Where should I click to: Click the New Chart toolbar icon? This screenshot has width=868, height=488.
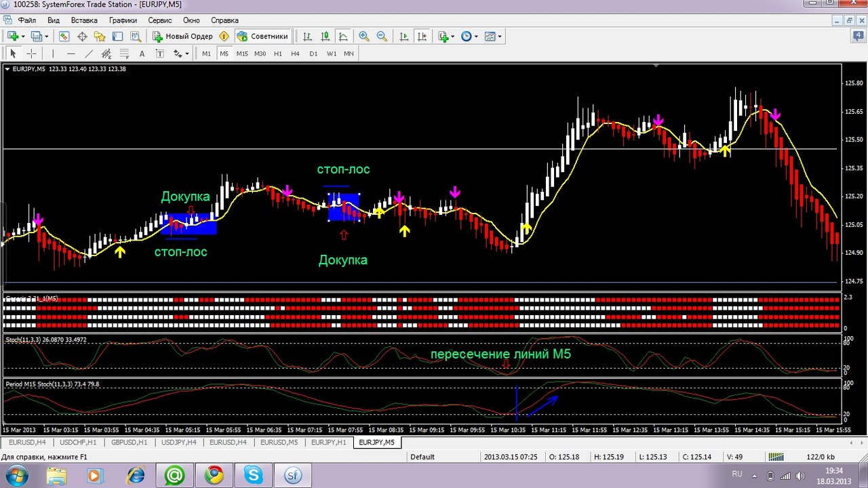(13, 36)
